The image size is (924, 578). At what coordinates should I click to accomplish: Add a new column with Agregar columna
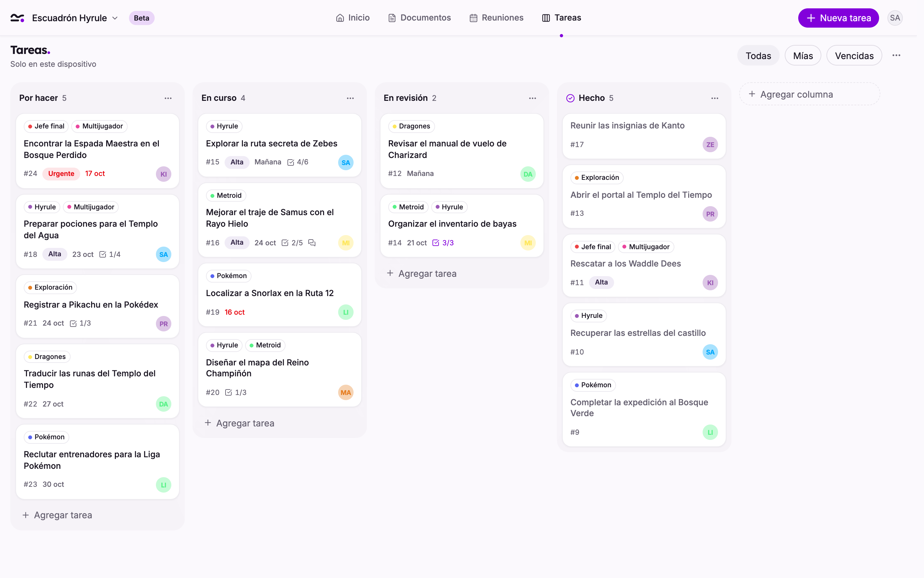coord(809,94)
